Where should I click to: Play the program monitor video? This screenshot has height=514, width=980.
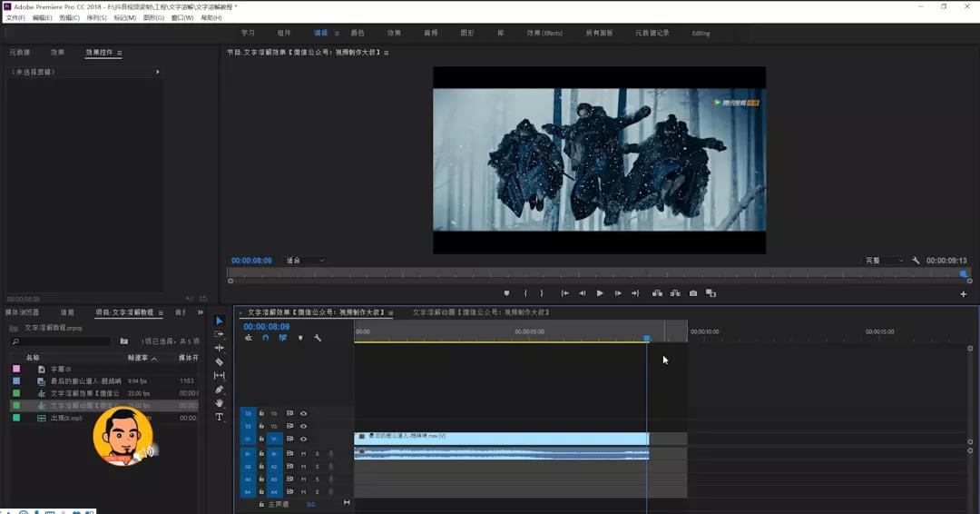[x=600, y=293]
